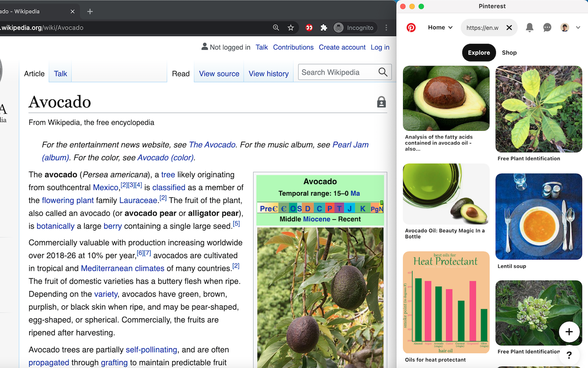Open Pinterest notifications bell
The width and height of the screenshot is (588, 368).
(530, 28)
